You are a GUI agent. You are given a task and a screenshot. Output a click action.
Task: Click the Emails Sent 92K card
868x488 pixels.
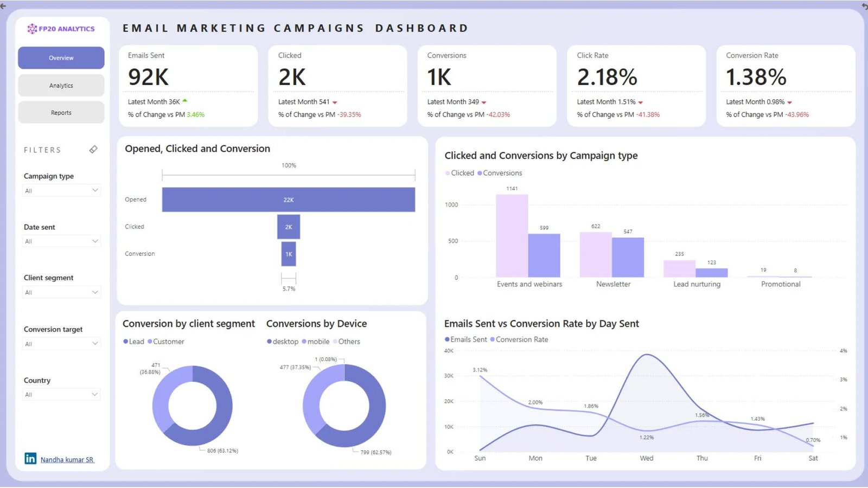point(188,86)
